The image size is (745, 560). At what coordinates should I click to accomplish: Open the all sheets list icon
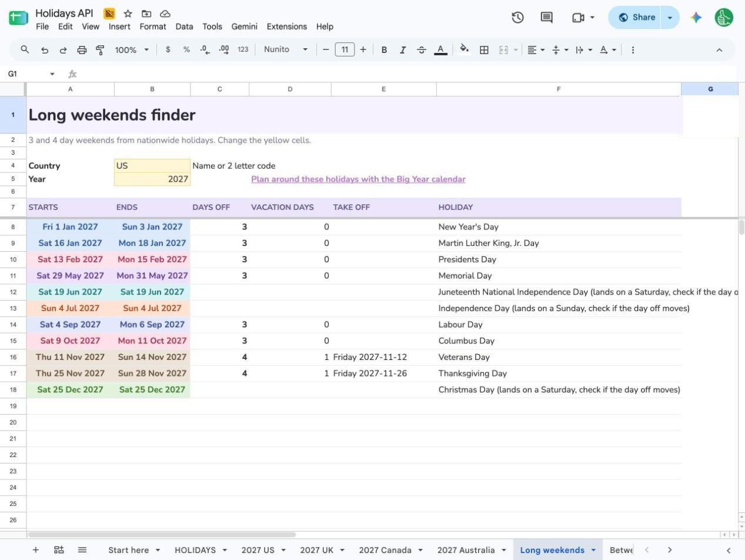tap(82, 550)
